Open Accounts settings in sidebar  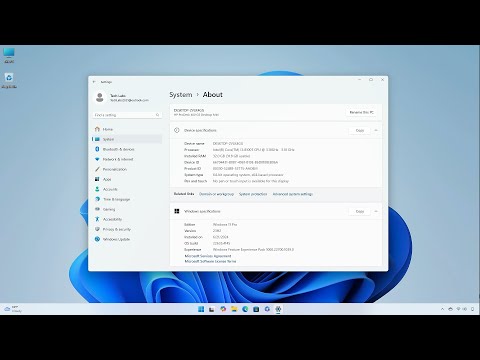(x=127, y=189)
